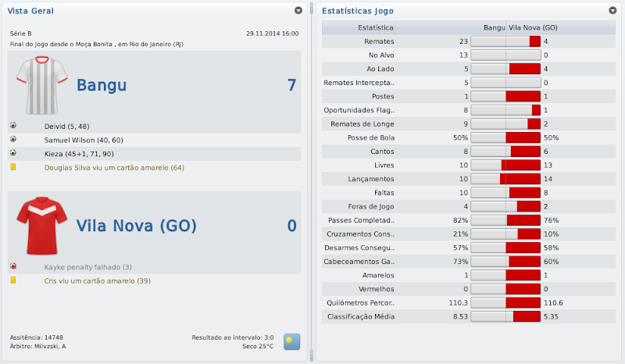Click the Vila Nova (GO) column header

527,27
